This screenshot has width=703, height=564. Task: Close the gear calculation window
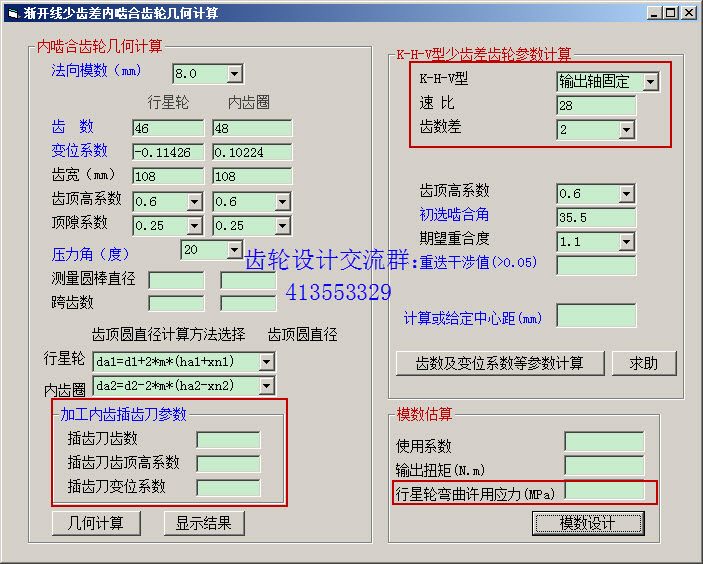[x=689, y=13]
